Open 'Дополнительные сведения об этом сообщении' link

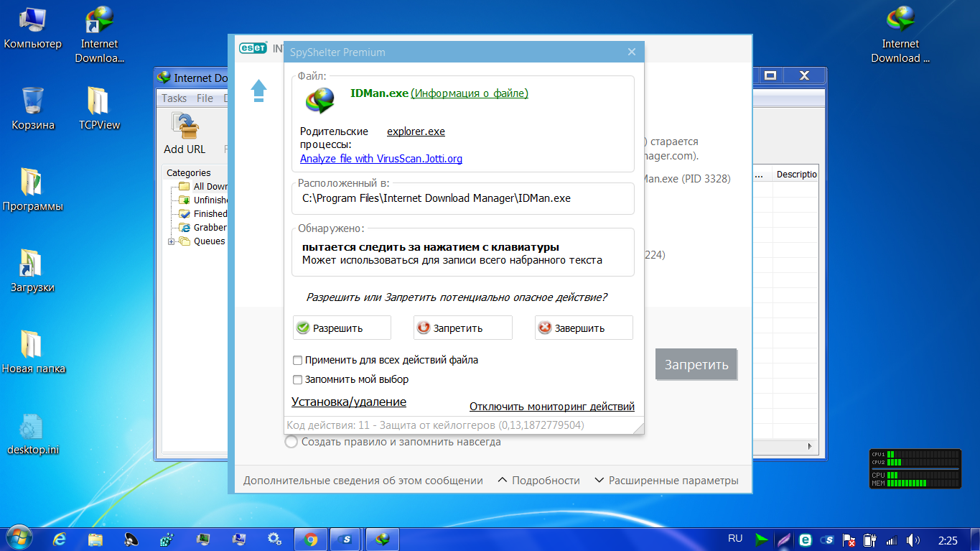[x=363, y=481]
